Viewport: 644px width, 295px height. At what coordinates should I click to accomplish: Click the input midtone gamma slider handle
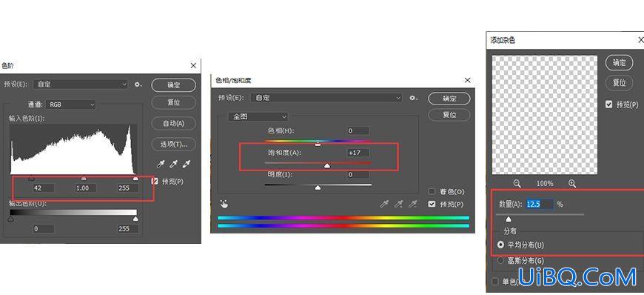tap(84, 178)
